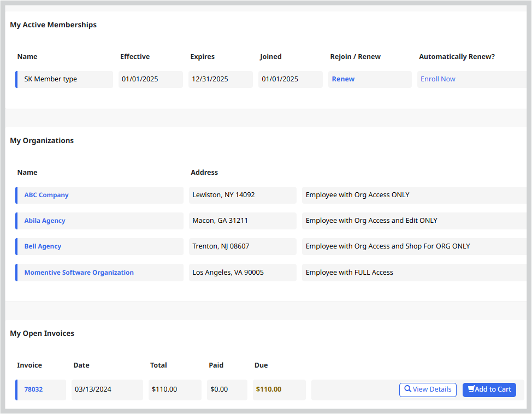The width and height of the screenshot is (532, 414).
Task: Click the Add to Cart button
Action: (x=489, y=390)
